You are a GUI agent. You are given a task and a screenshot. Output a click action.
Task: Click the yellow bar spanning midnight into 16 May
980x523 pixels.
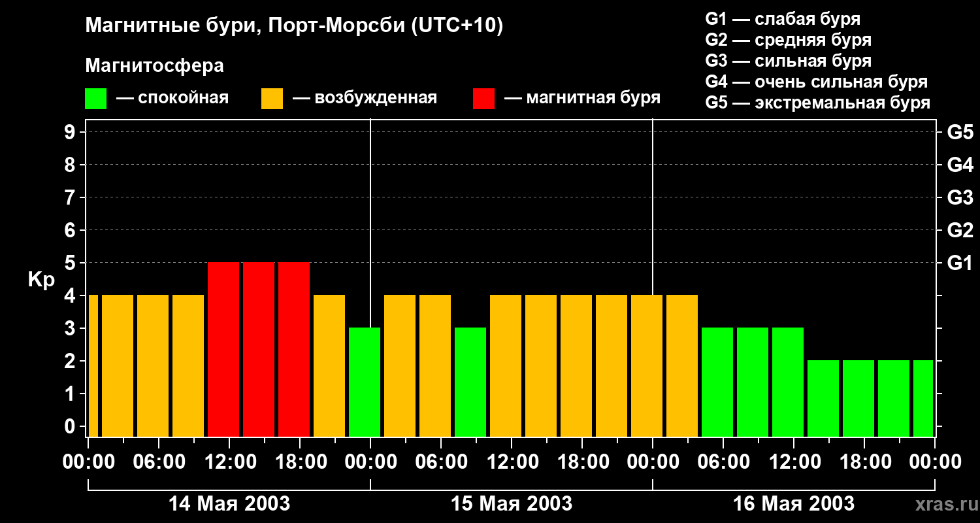click(647, 365)
